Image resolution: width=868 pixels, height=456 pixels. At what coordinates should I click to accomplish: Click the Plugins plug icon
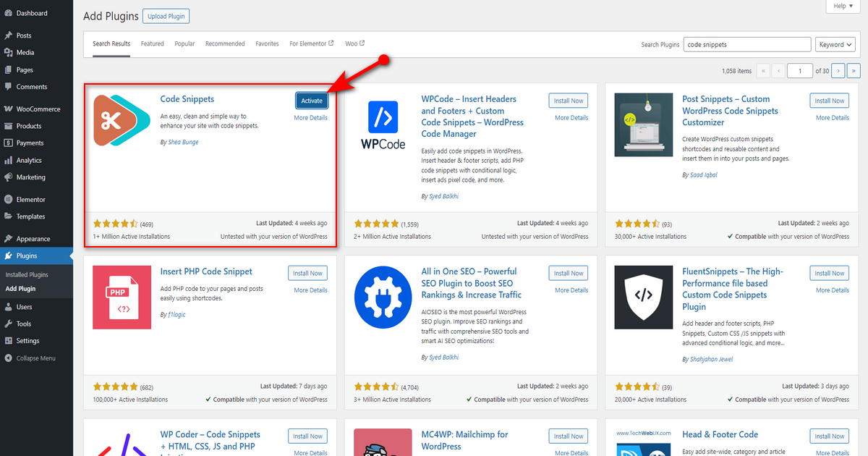click(x=8, y=256)
